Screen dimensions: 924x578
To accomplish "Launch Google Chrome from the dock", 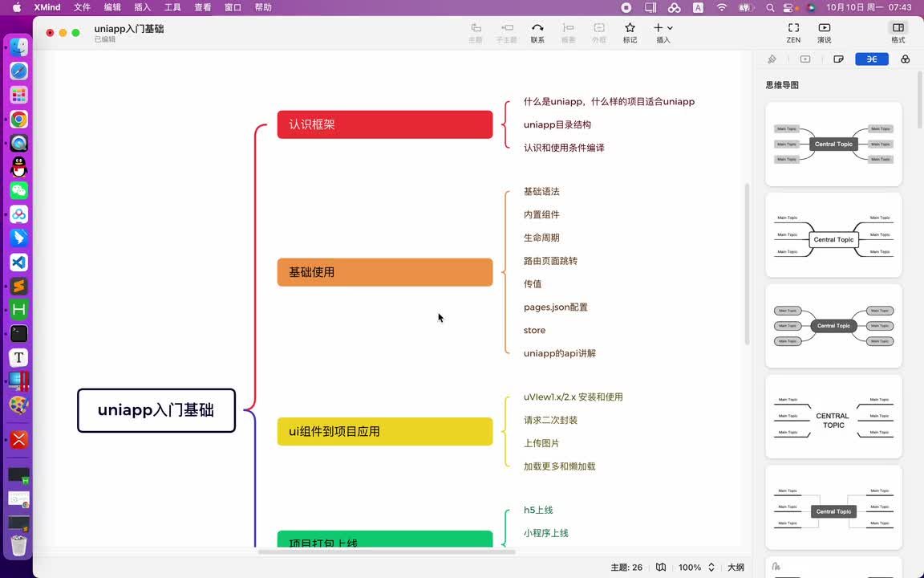I will 19,119.
